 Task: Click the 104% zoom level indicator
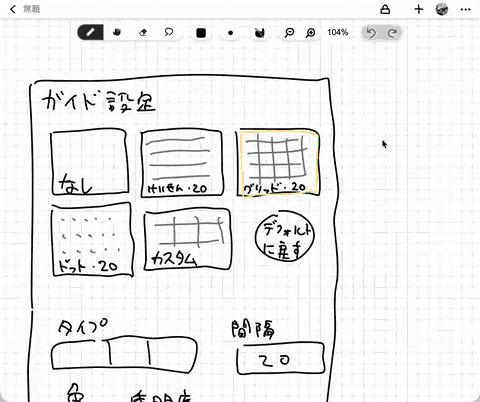(338, 33)
